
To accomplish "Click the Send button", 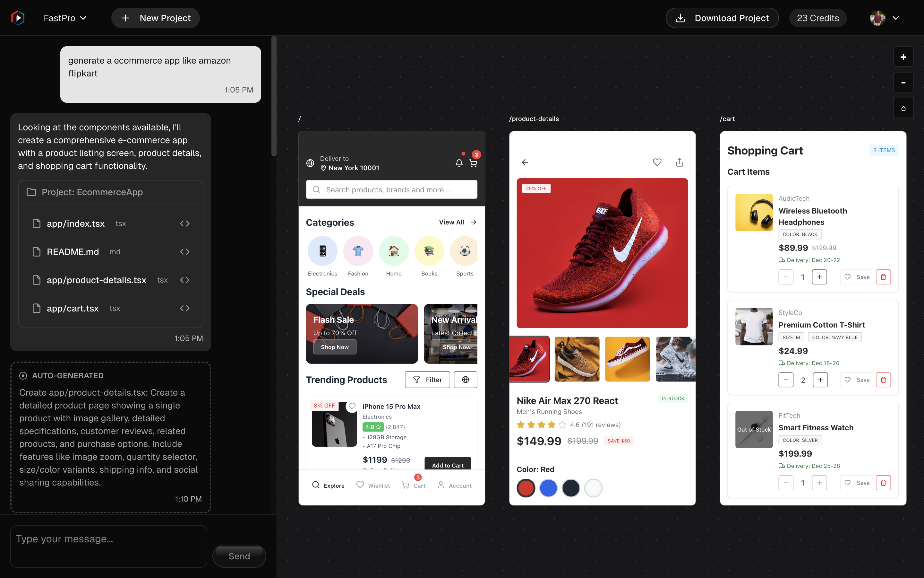I will click(x=239, y=556).
